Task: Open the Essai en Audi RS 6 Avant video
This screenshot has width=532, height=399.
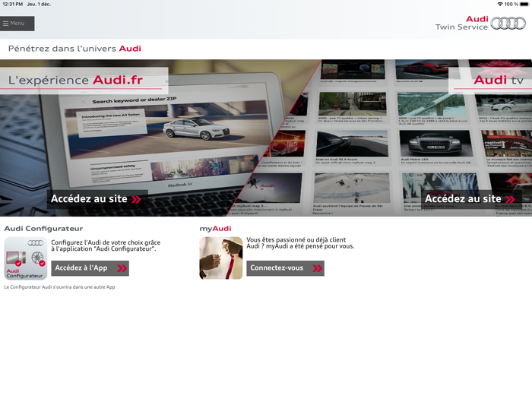Action: (352, 144)
